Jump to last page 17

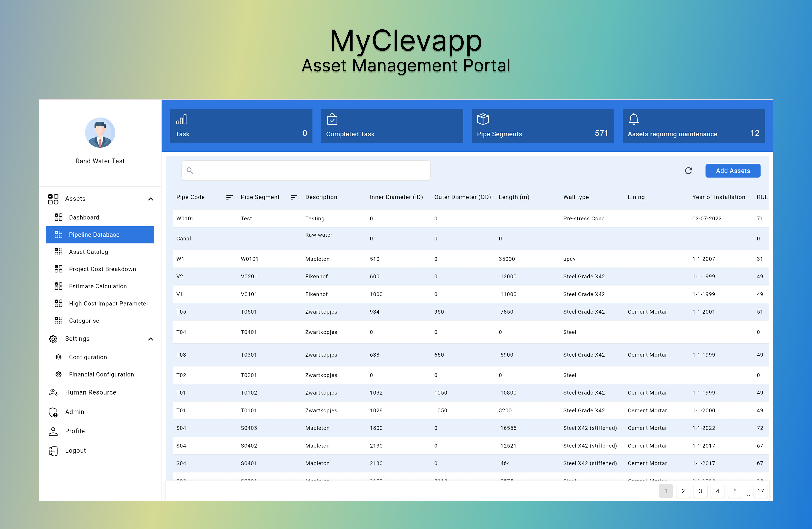pos(760,491)
